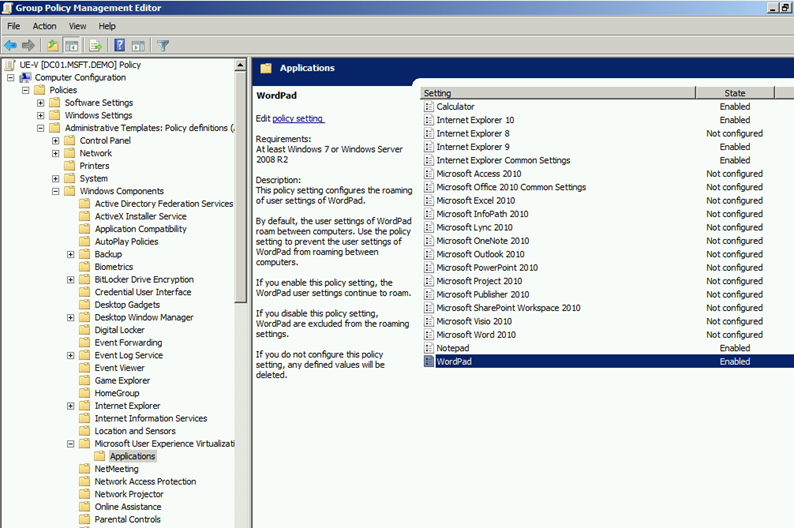Click the Back arrow toolbar icon
This screenshot has width=794, height=528.
[10, 46]
